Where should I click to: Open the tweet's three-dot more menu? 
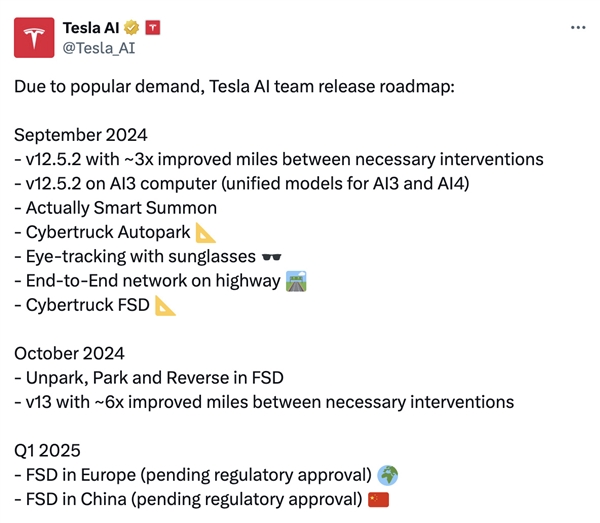[578, 27]
